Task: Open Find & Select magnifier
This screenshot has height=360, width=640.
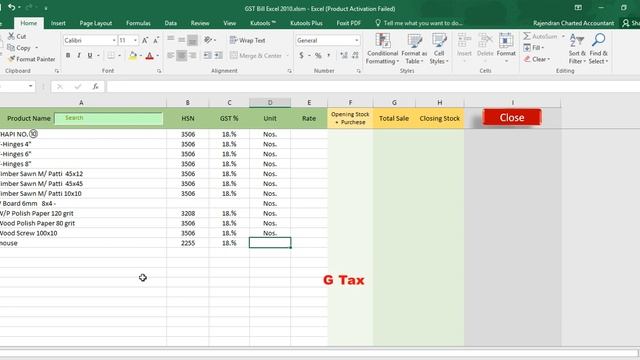Action: pos(598,49)
